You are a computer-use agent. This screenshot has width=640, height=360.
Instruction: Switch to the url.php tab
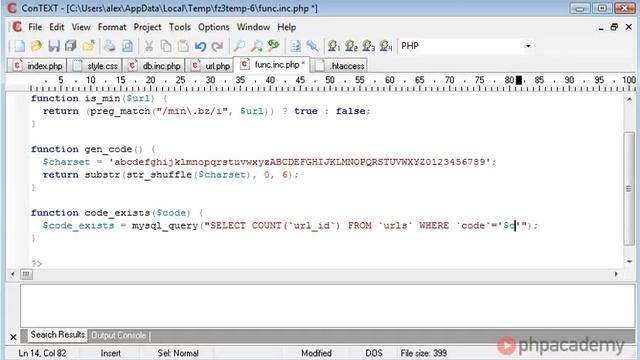pyautogui.click(x=210, y=66)
